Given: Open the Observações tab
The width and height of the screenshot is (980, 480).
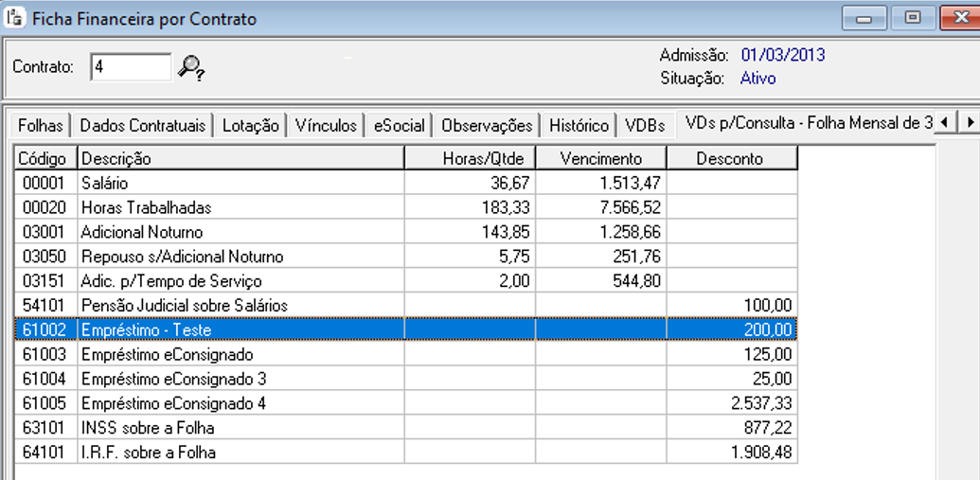Looking at the screenshot, I should point(487,125).
